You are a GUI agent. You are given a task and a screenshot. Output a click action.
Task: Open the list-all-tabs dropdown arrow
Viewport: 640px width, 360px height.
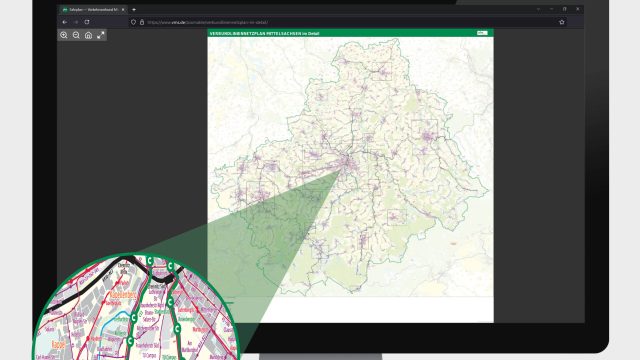click(x=538, y=9)
